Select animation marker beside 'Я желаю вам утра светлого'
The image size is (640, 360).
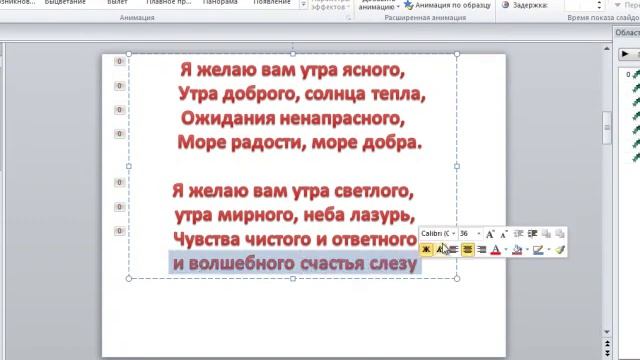[x=119, y=182]
